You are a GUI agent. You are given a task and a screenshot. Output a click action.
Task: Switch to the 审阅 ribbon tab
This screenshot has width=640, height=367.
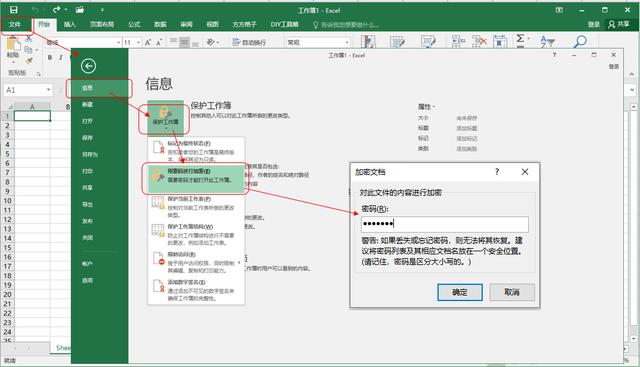click(x=186, y=24)
